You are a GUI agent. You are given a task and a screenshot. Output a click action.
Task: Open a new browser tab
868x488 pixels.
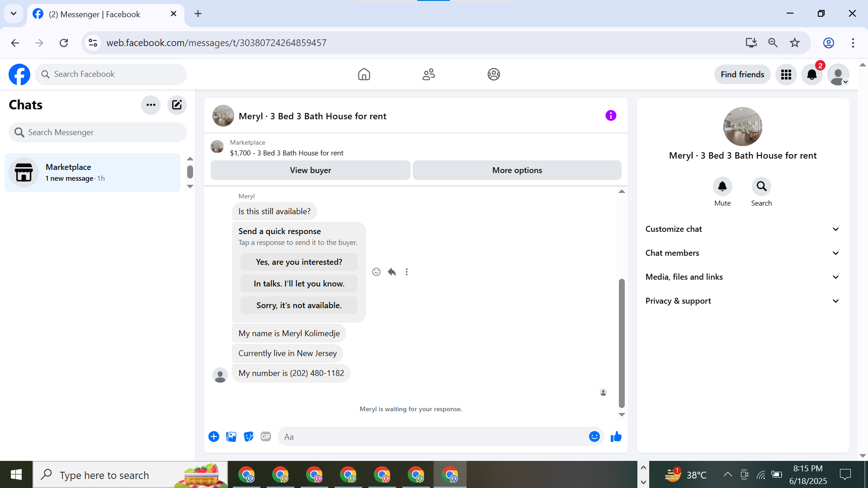[x=198, y=14]
